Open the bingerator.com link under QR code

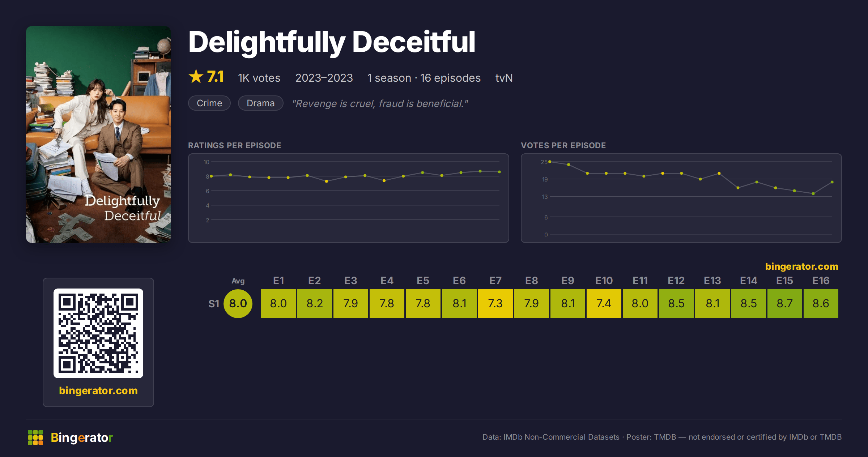pos(98,390)
